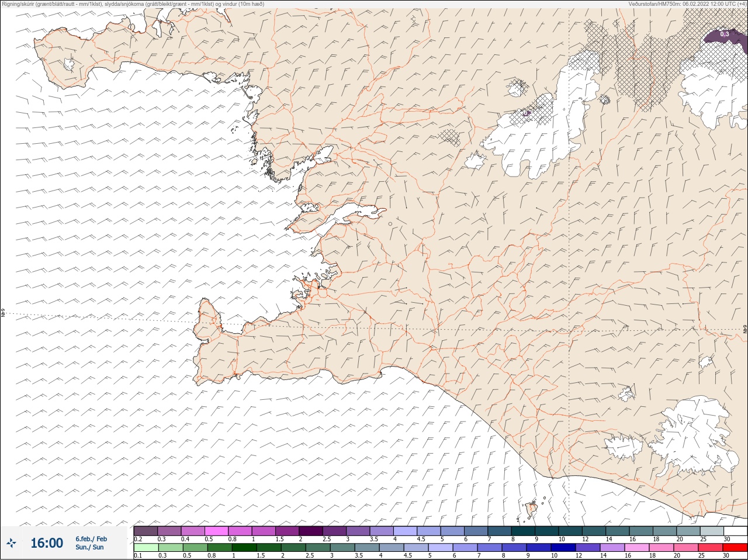Click the dark purple precipitation patch in the top-right corner

(x=726, y=37)
